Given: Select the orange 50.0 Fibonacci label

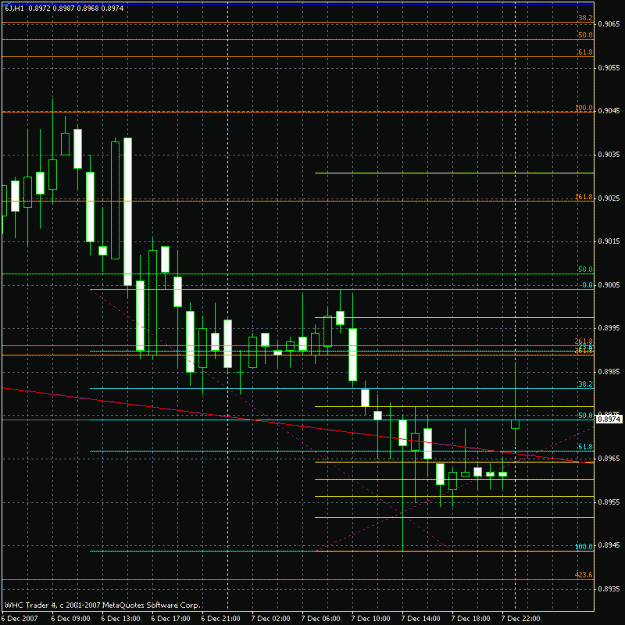Looking at the screenshot, I should click(585, 35).
